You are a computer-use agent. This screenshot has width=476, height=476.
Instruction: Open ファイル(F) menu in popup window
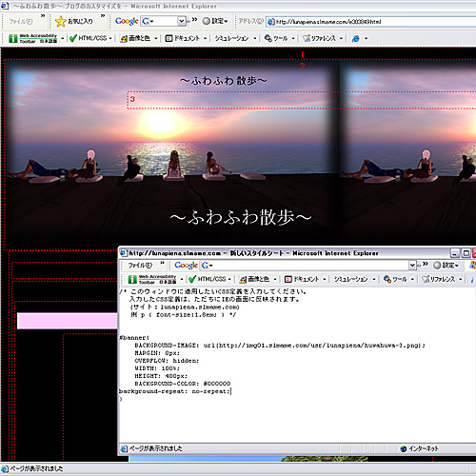[140, 266]
